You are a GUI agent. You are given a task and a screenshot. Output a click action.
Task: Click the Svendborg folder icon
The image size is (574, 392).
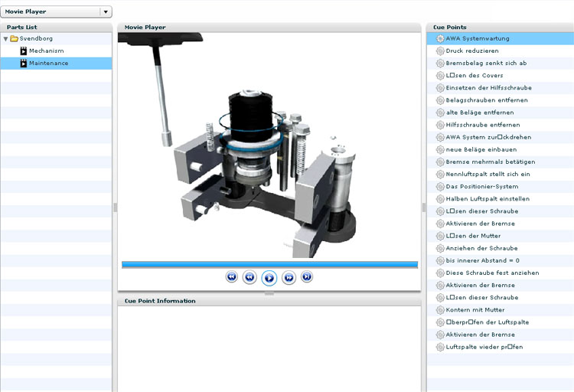(x=14, y=38)
